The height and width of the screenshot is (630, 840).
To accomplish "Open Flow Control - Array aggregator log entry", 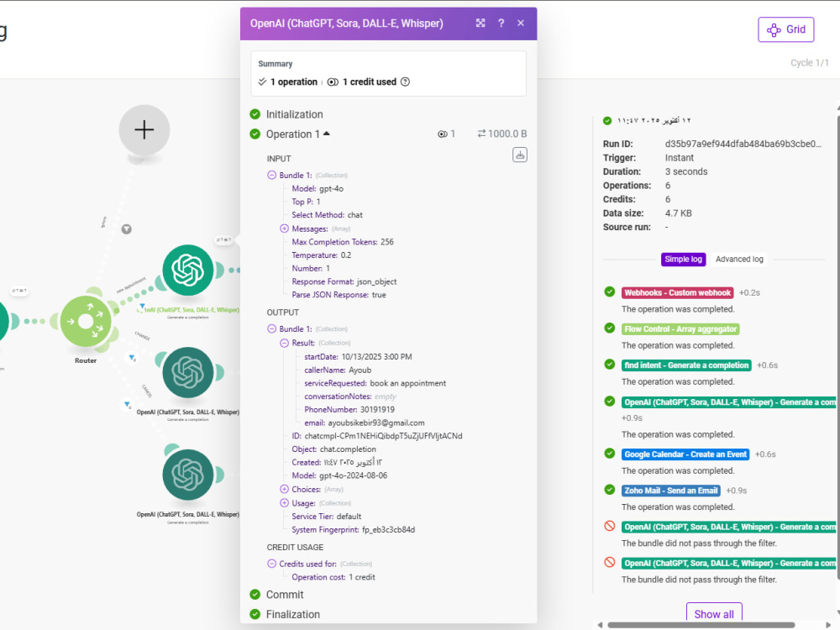I will (x=680, y=329).
